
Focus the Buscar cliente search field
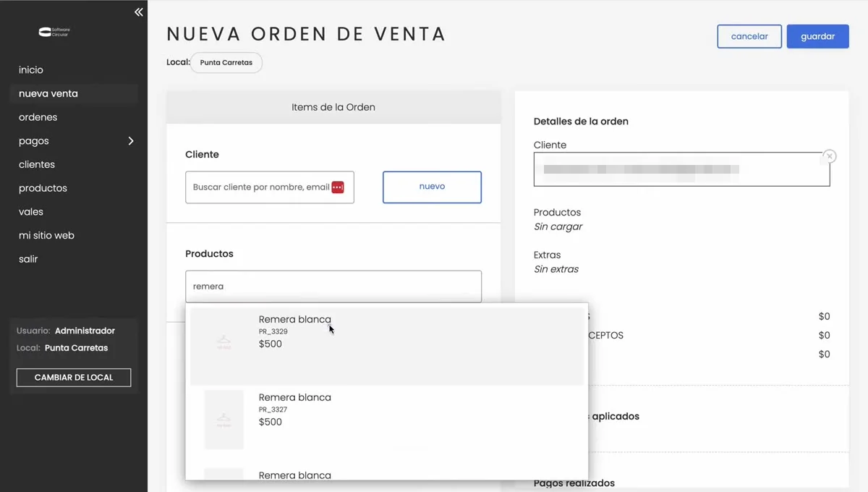(x=270, y=187)
